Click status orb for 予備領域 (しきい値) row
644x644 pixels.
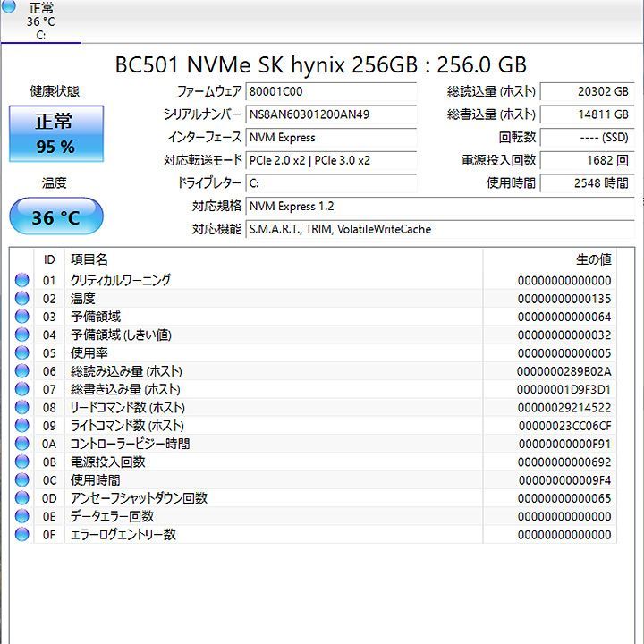(21, 335)
